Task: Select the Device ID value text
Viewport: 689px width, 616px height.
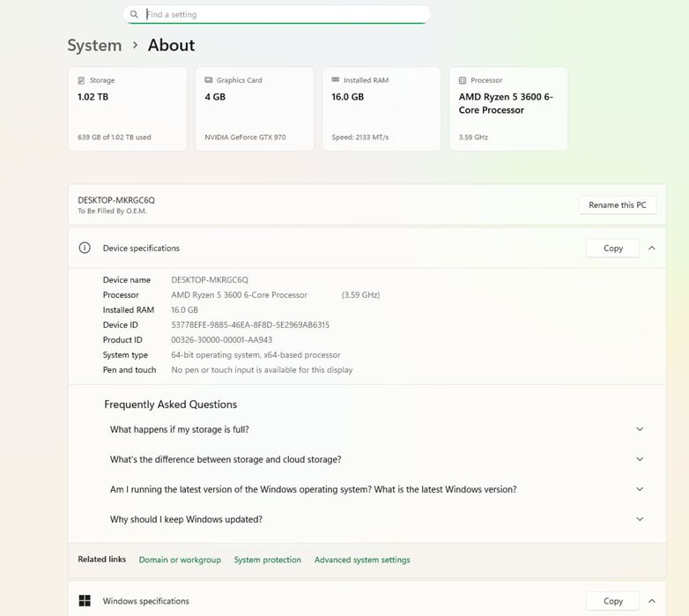Action: (250, 324)
